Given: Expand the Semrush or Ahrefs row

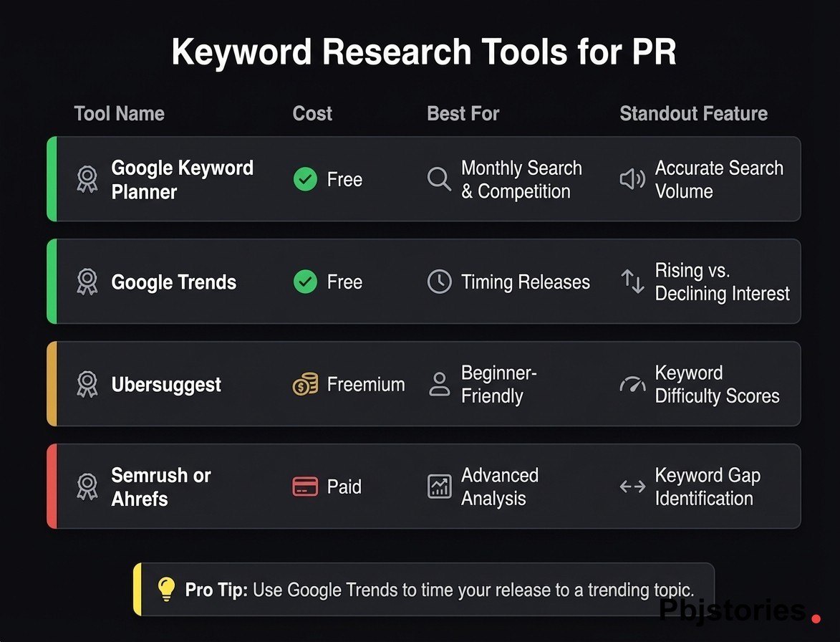Looking at the screenshot, I should (x=423, y=487).
